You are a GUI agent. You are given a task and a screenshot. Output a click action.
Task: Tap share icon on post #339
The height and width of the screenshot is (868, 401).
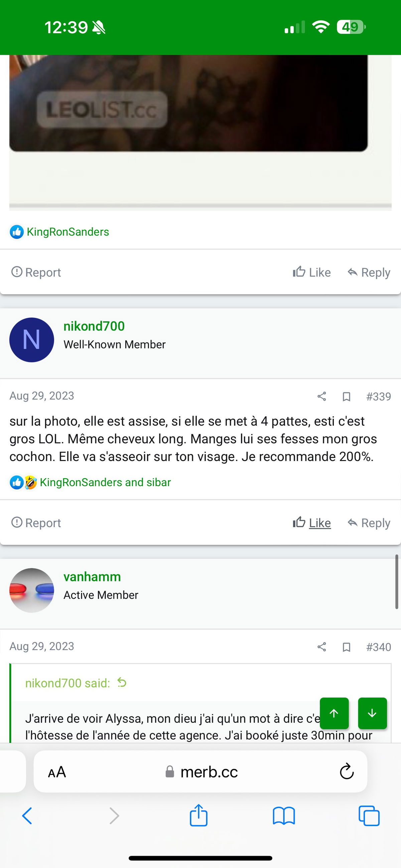[x=322, y=396]
